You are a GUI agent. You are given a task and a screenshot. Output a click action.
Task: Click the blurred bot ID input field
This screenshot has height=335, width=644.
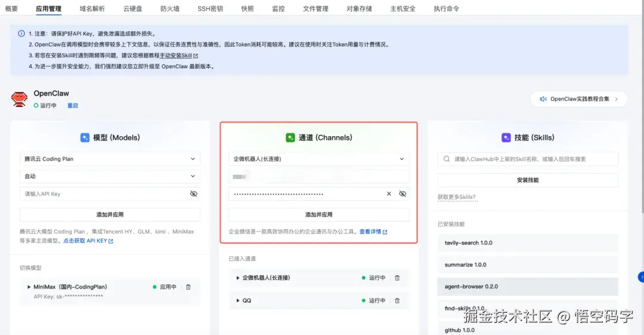[318, 177]
